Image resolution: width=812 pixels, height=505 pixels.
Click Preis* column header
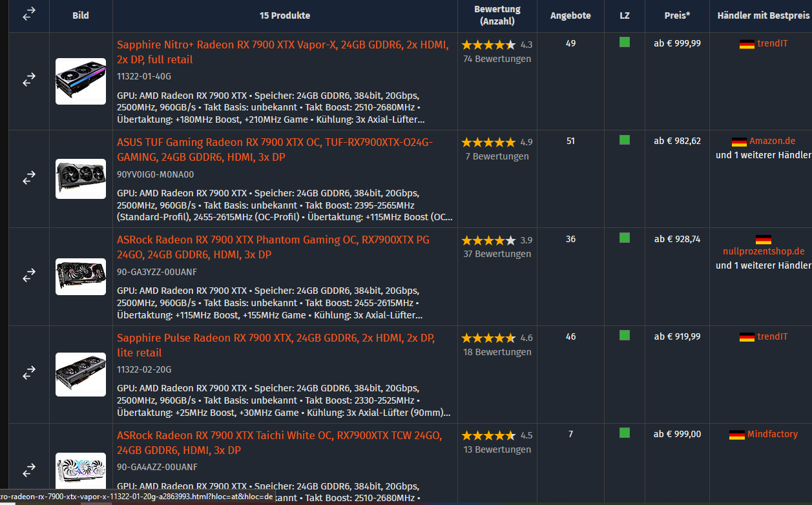click(677, 15)
